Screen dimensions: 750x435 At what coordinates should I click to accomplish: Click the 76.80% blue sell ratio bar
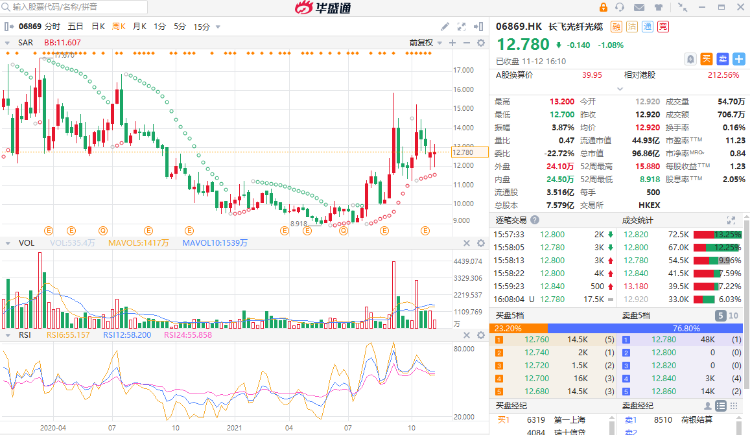pyautogui.click(x=645, y=328)
